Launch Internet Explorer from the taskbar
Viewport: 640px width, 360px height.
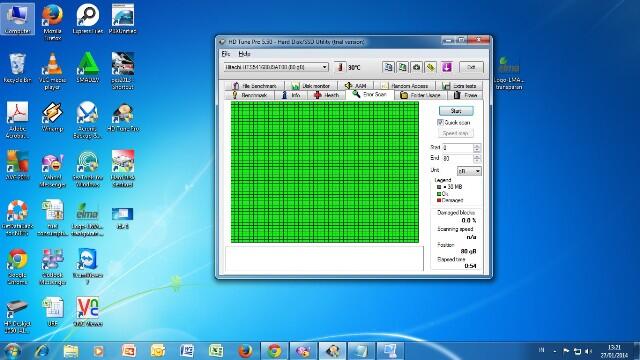pyautogui.click(x=42, y=351)
